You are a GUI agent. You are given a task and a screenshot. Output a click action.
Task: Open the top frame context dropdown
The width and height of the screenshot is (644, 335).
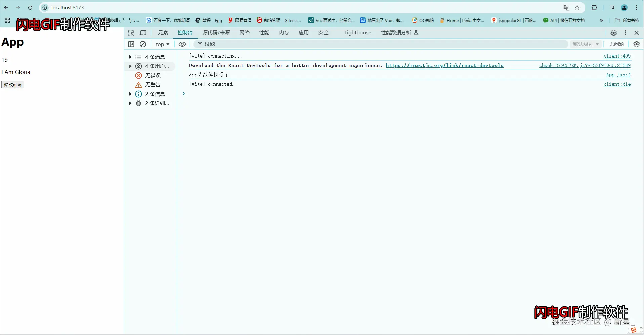click(x=162, y=44)
